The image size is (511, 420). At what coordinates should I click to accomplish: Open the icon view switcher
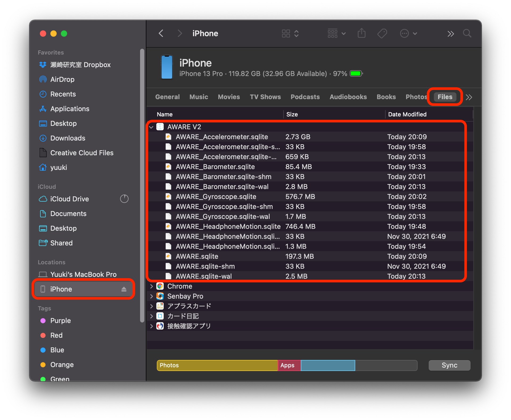coord(290,34)
